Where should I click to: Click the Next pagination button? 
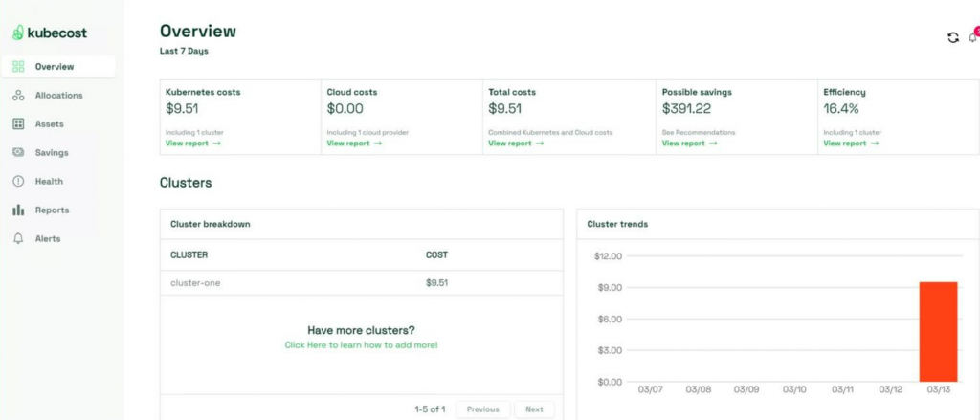click(534, 409)
